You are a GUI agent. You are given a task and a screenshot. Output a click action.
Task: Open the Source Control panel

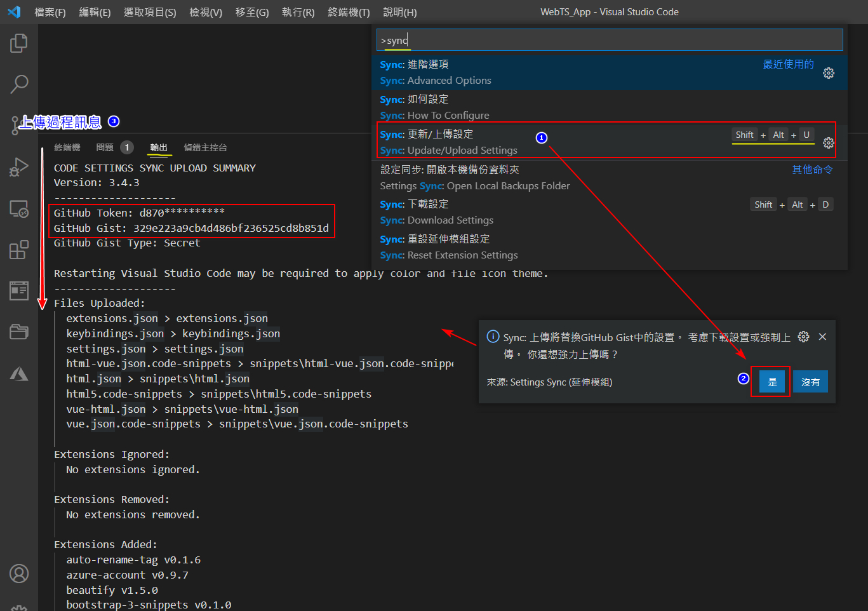point(18,125)
